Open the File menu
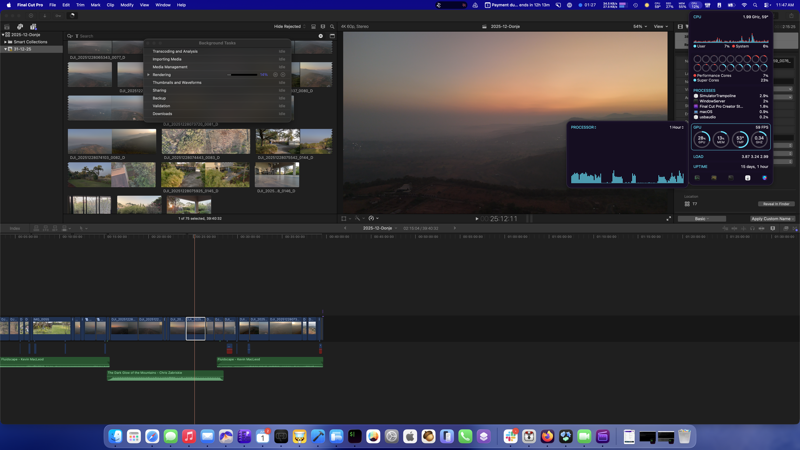The image size is (800, 450). [53, 5]
